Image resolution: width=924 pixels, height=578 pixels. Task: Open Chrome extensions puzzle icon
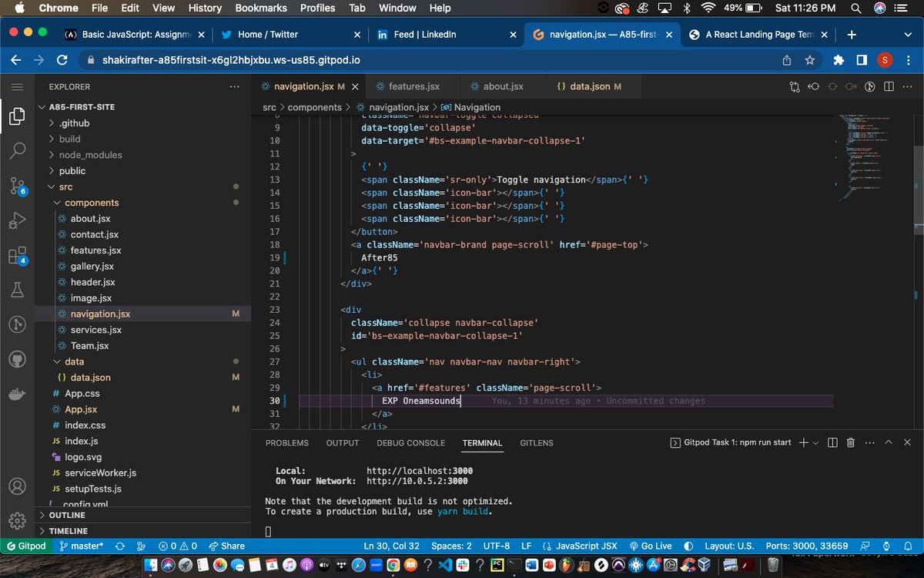click(x=839, y=60)
